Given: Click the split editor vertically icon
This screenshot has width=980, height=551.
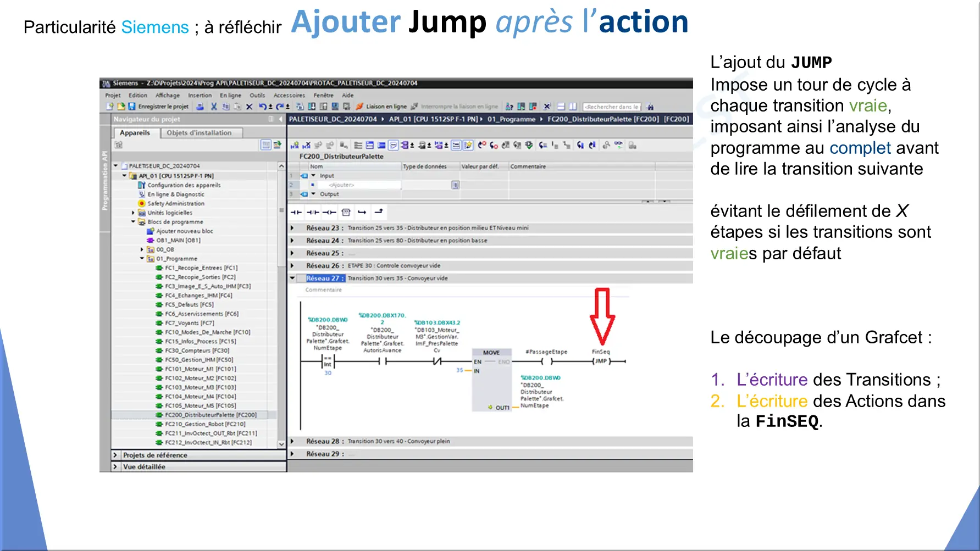Looking at the screenshot, I should [x=573, y=107].
